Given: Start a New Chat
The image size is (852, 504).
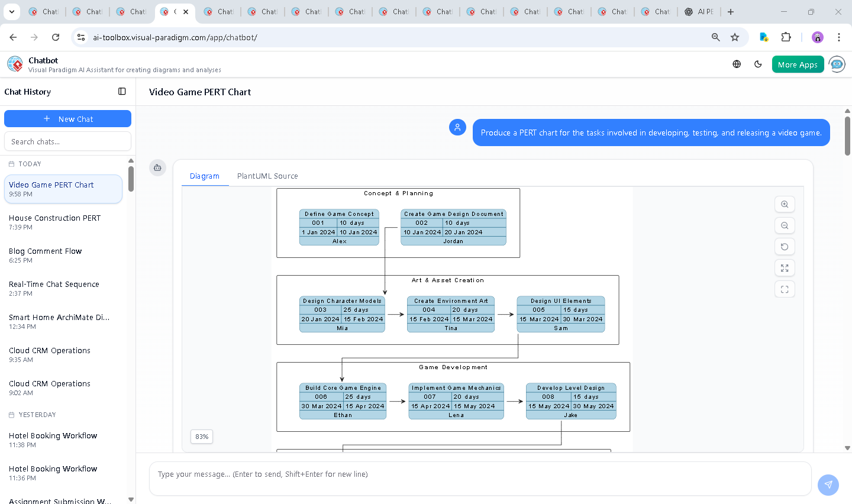Looking at the screenshot, I should pos(67,118).
